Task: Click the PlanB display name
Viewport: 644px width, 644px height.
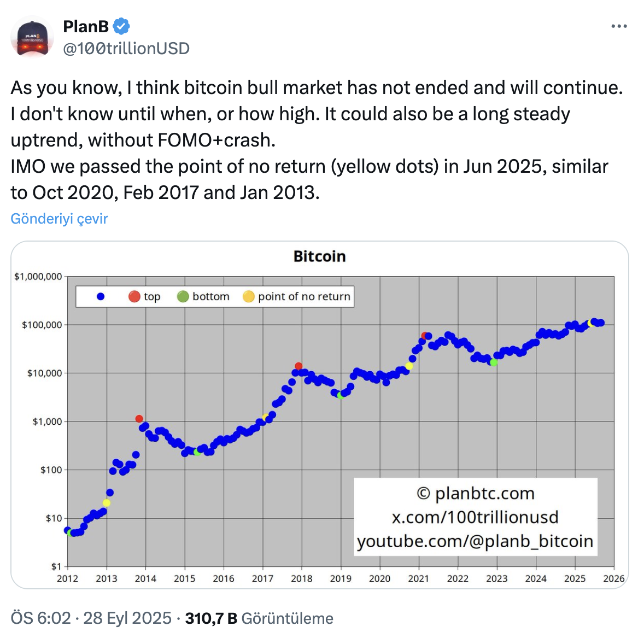Action: 86,26
